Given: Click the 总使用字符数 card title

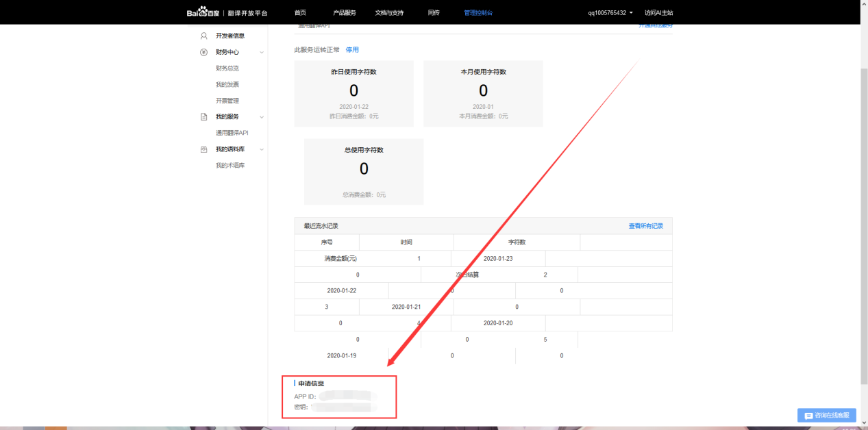Looking at the screenshot, I should pyautogui.click(x=364, y=150).
